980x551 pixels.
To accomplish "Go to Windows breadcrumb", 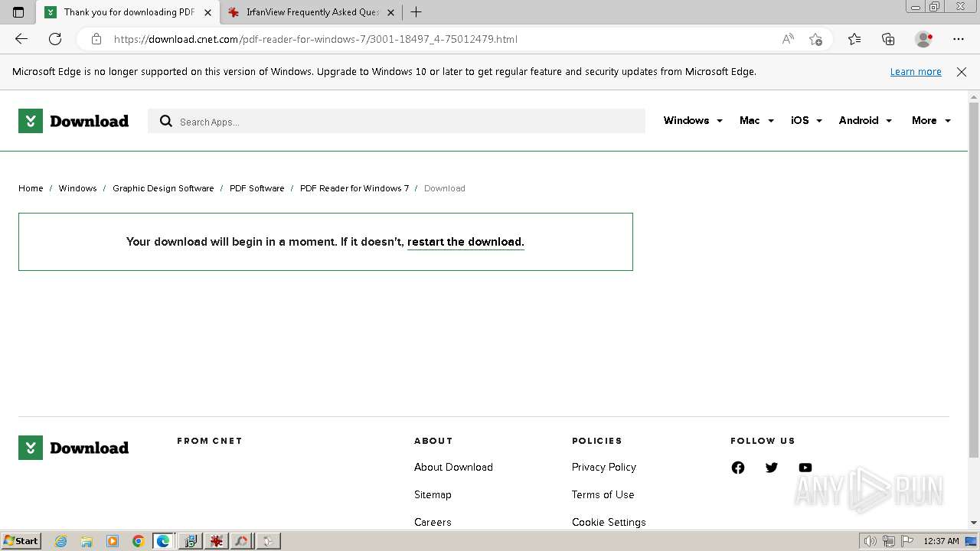I will click(x=77, y=188).
